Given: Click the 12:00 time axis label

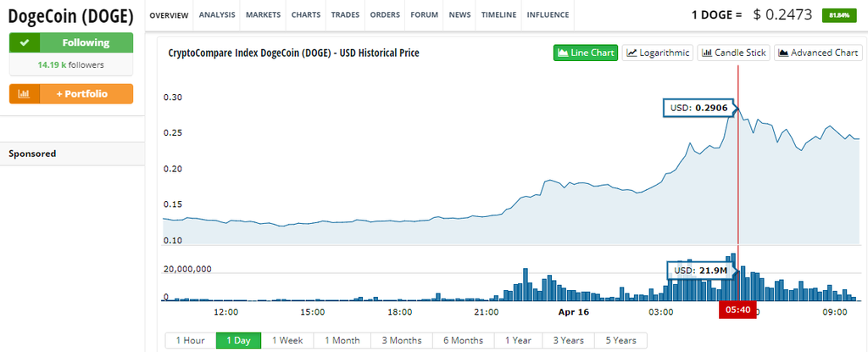Looking at the screenshot, I should point(225,312).
